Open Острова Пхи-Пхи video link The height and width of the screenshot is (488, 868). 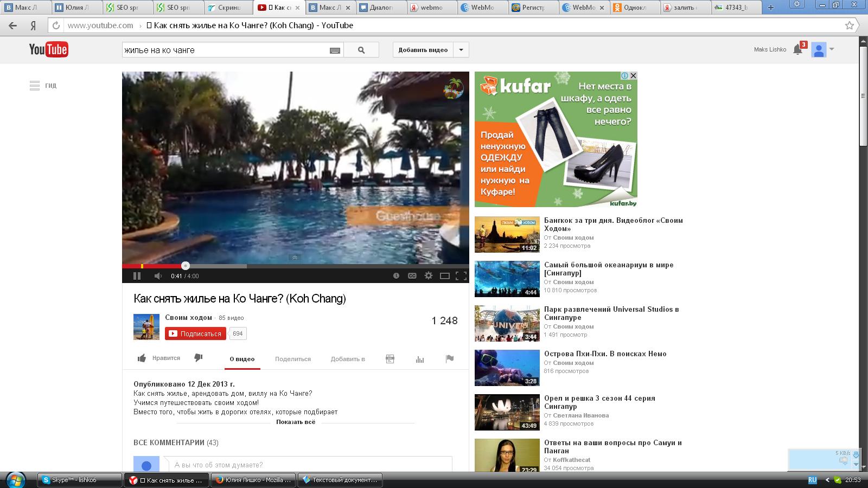[605, 354]
